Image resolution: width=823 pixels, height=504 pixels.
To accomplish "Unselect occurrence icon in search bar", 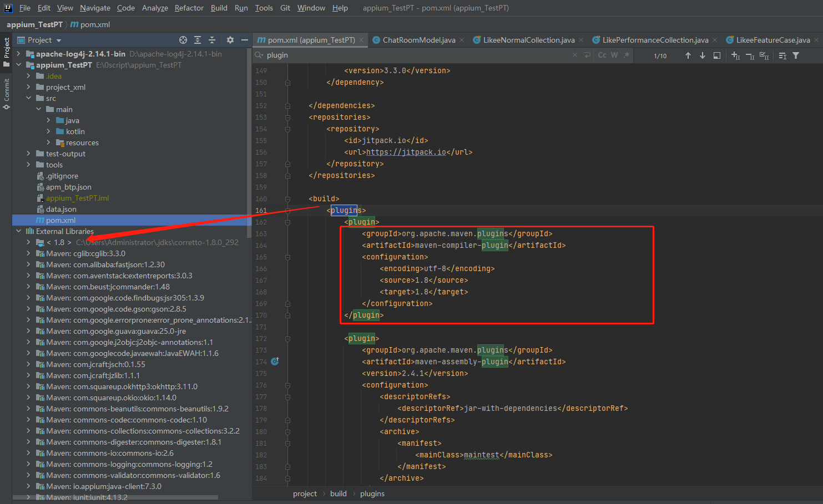I will click(750, 55).
